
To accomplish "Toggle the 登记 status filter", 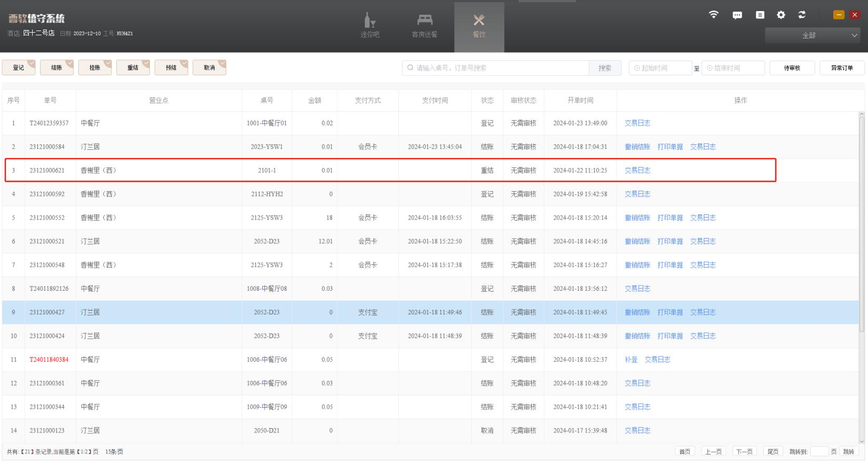I will click(x=19, y=68).
